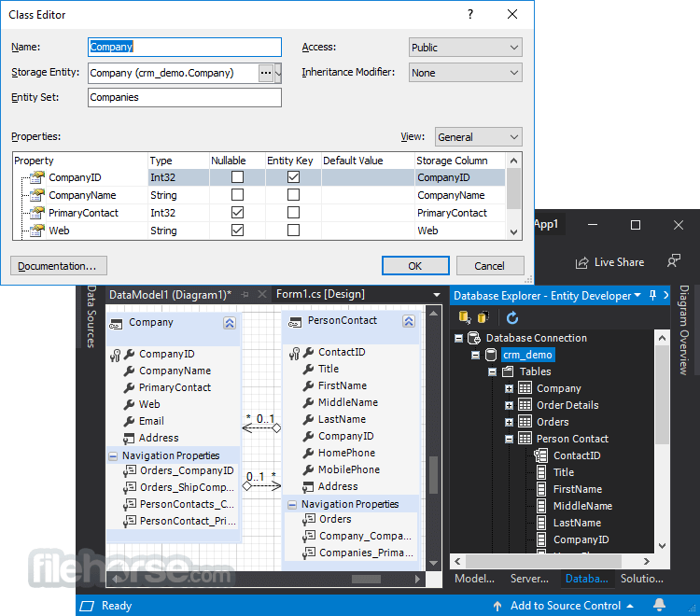Screen dimensions: 700x616
Task: Expand the Company table node
Action: point(509,388)
